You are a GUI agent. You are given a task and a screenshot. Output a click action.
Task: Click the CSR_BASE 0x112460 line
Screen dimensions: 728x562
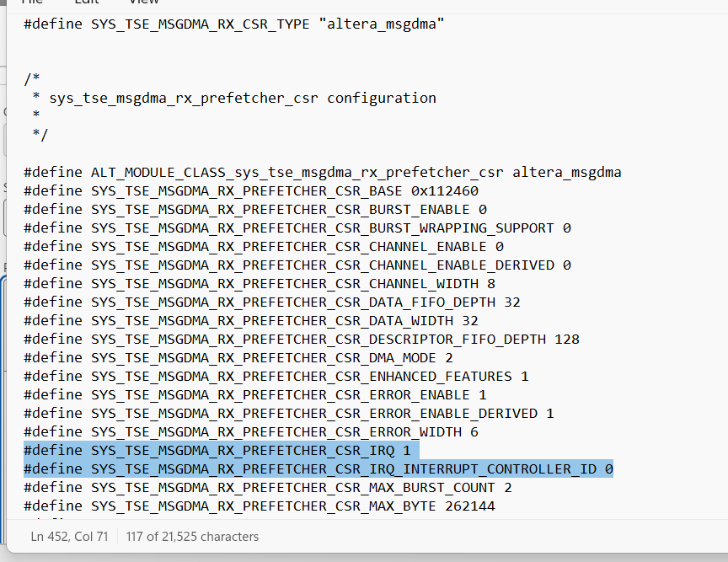(x=250, y=191)
